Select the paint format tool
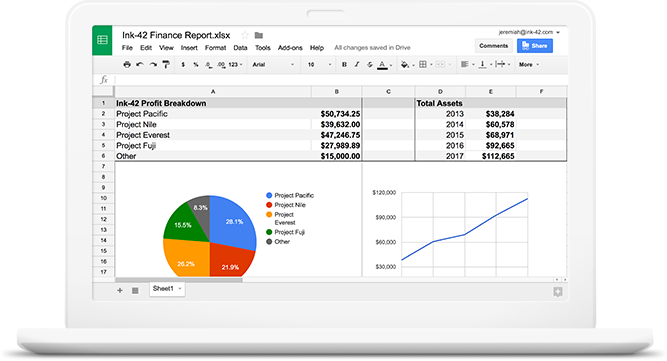This screenshot has width=667, height=361. (166, 65)
